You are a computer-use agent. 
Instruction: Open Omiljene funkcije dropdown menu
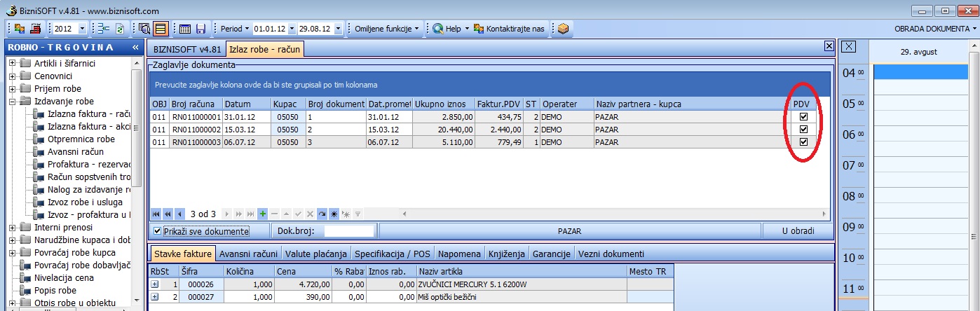coord(387,29)
